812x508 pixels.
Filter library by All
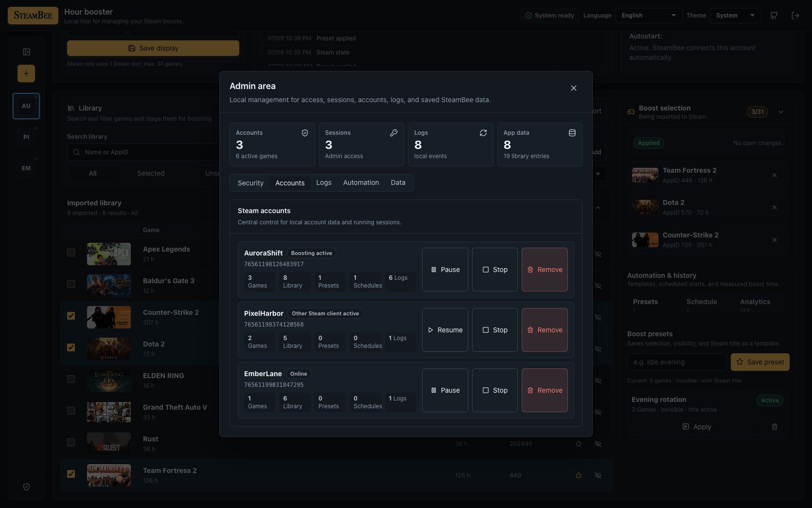pyautogui.click(x=92, y=173)
